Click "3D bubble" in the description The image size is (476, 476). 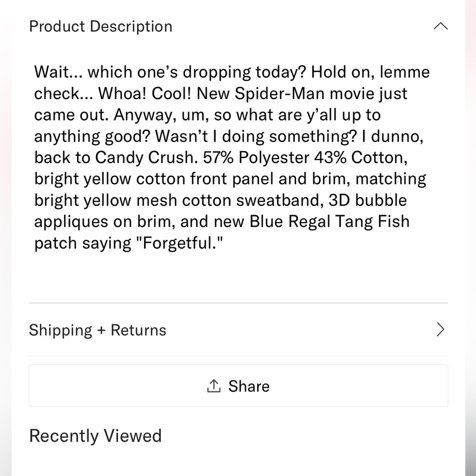[367, 200]
